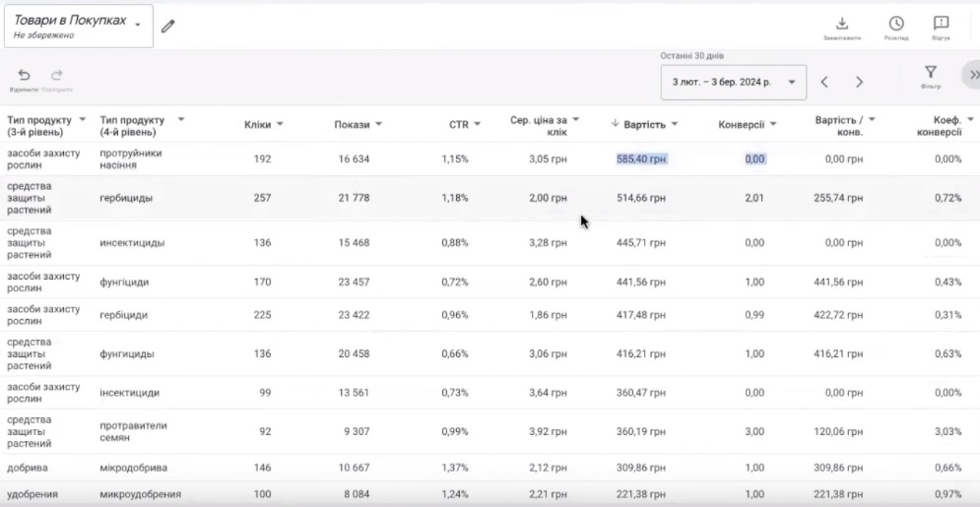Go to previous date range arrow
The width and height of the screenshot is (980, 507).
pos(825,82)
